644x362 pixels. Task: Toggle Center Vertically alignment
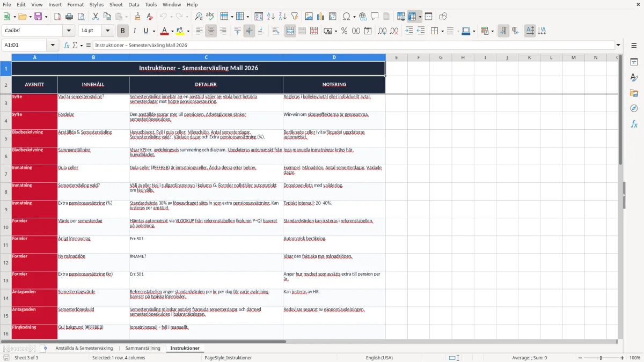pyautogui.click(x=249, y=31)
